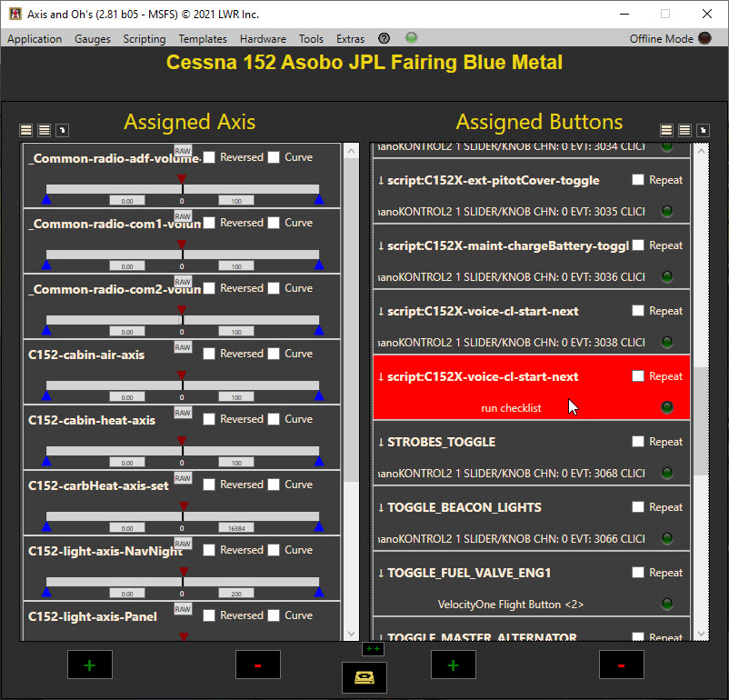729x700 pixels.
Task: Click third small icon above Assigned Buttons
Action: tap(703, 130)
